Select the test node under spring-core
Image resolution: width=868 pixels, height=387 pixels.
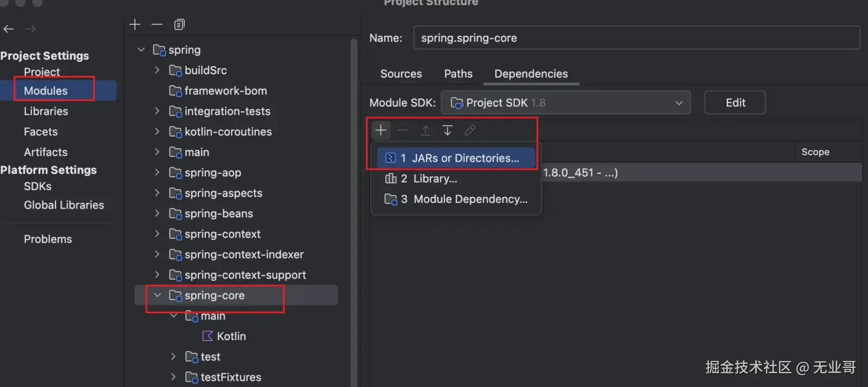pyautogui.click(x=210, y=357)
